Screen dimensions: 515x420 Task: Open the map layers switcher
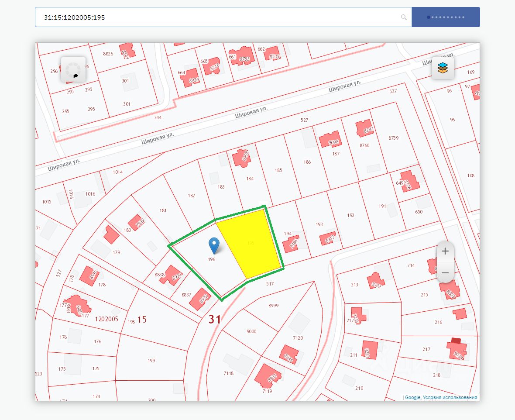pos(443,68)
